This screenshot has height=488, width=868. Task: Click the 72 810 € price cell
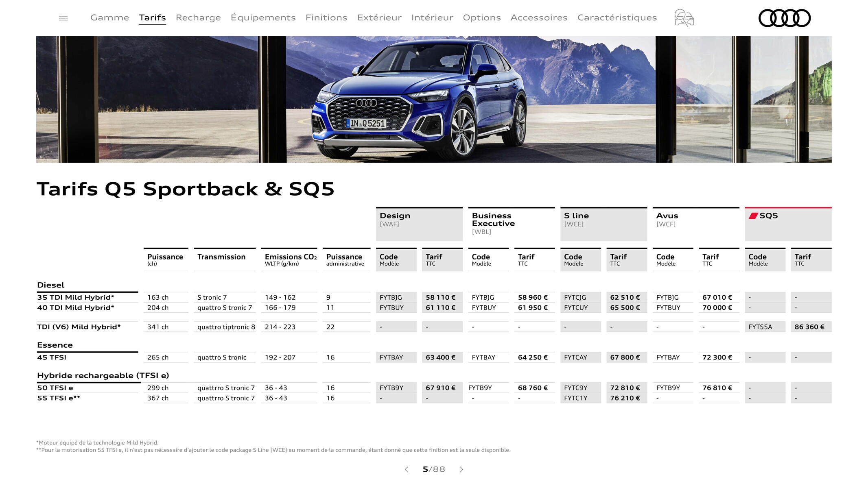625,388
